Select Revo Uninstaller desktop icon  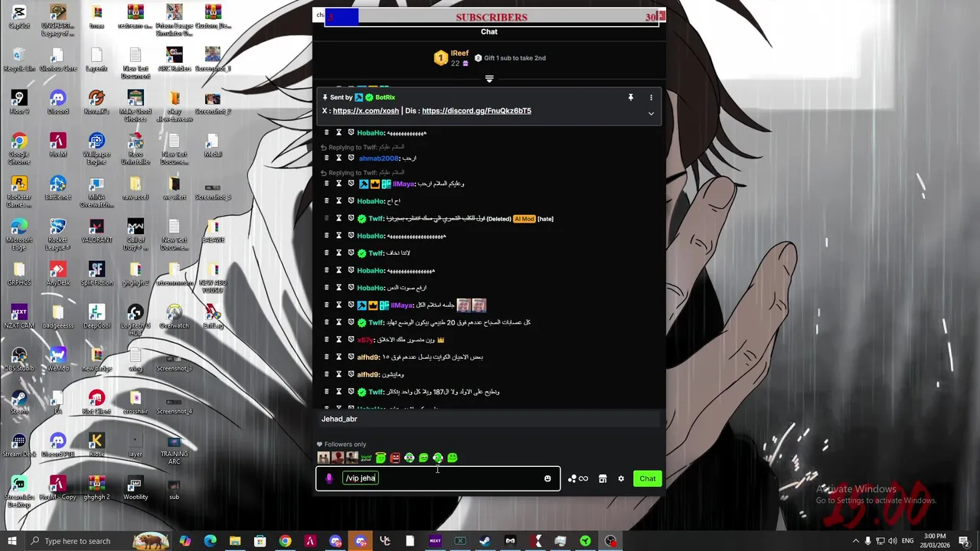click(x=136, y=149)
